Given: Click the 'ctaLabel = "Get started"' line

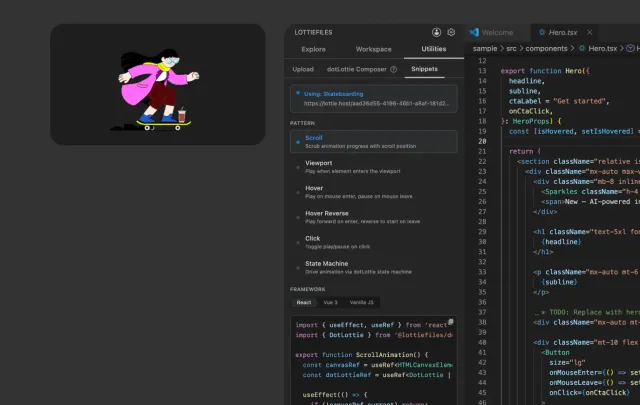Looking at the screenshot, I should pyautogui.click(x=559, y=101).
